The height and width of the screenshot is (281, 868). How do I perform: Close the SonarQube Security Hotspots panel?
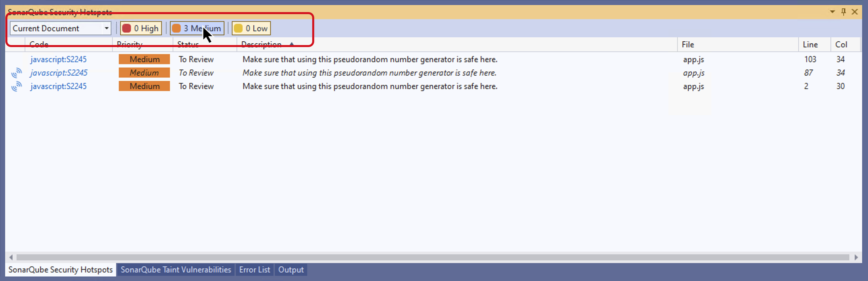(855, 12)
